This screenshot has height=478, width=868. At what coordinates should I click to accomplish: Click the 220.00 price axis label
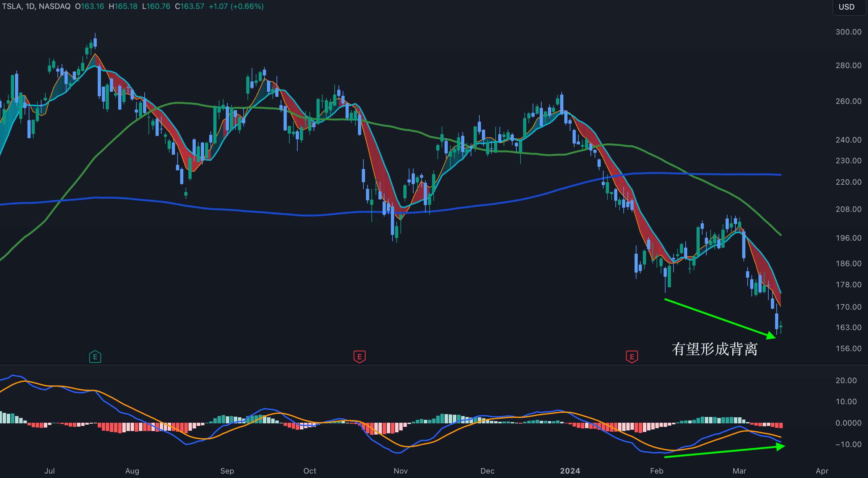point(848,182)
